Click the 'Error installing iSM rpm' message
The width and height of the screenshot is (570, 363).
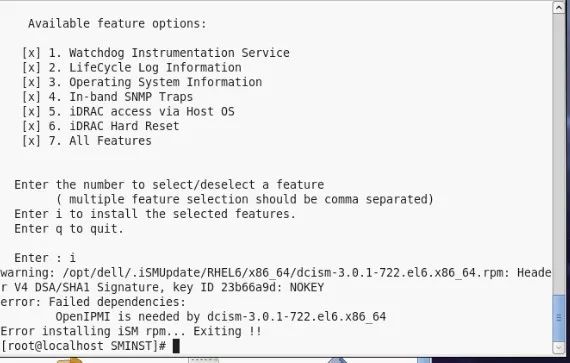pyautogui.click(x=131, y=331)
